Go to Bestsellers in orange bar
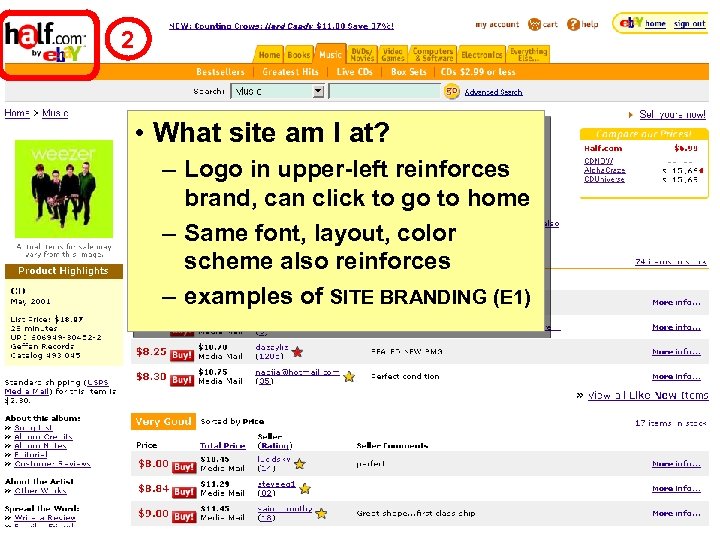 (220, 72)
